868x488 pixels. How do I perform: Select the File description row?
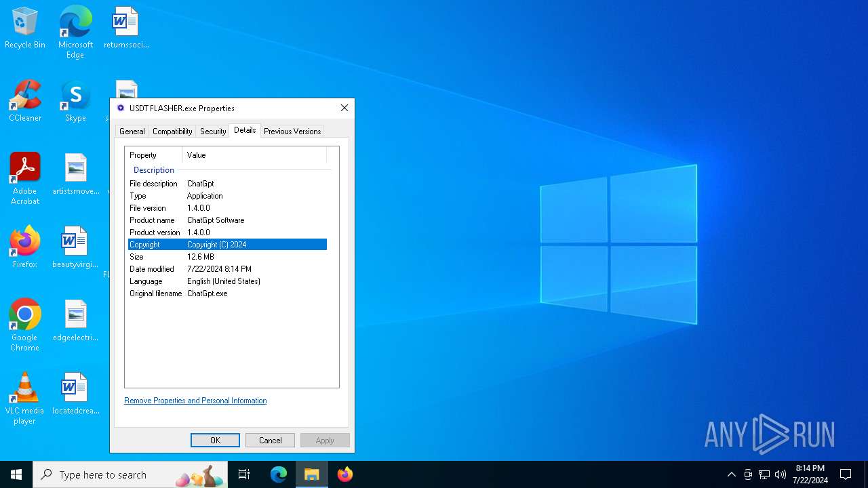[227, 184]
